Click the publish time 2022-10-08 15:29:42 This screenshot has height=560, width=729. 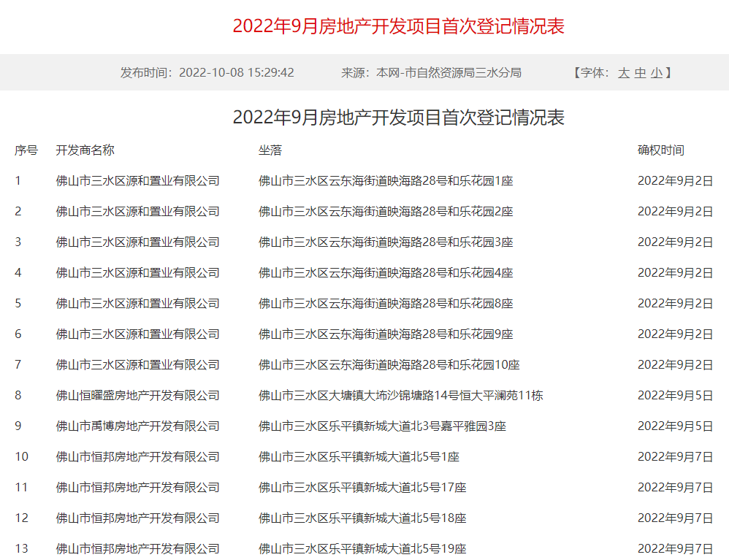(236, 73)
